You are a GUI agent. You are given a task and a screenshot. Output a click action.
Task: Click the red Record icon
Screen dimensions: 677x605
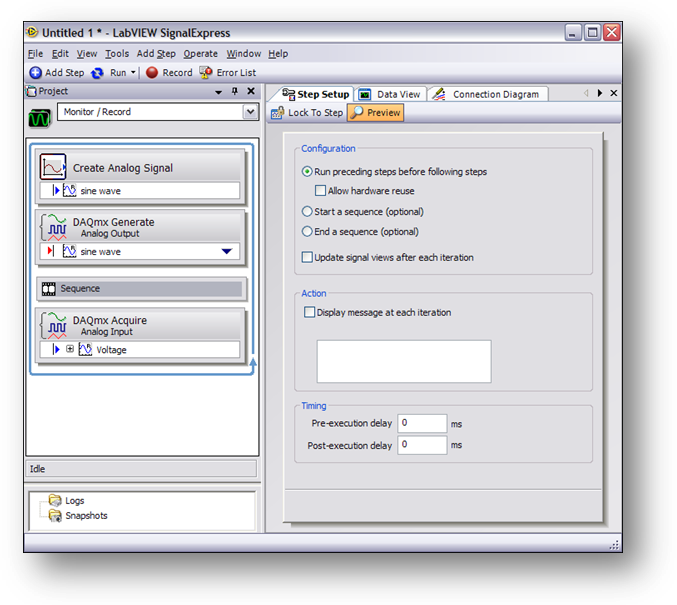[x=152, y=73]
